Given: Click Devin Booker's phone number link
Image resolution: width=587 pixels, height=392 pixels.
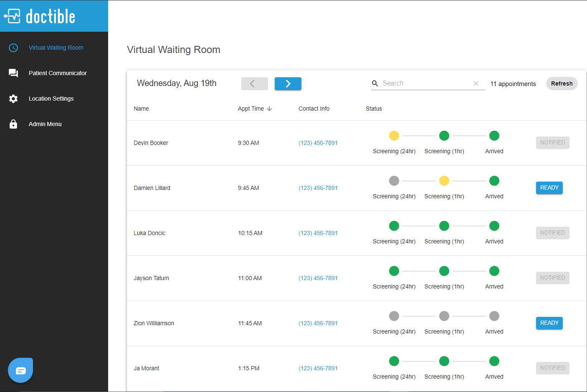Looking at the screenshot, I should point(318,143).
